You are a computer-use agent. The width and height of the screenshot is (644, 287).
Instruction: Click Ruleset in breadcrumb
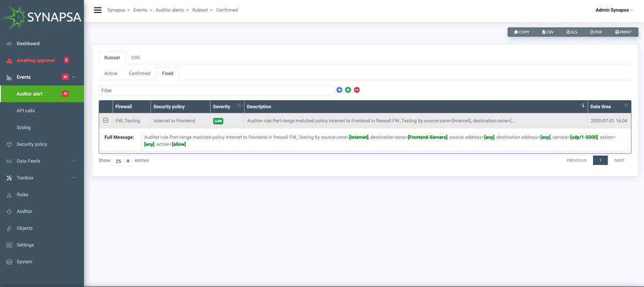(x=200, y=10)
